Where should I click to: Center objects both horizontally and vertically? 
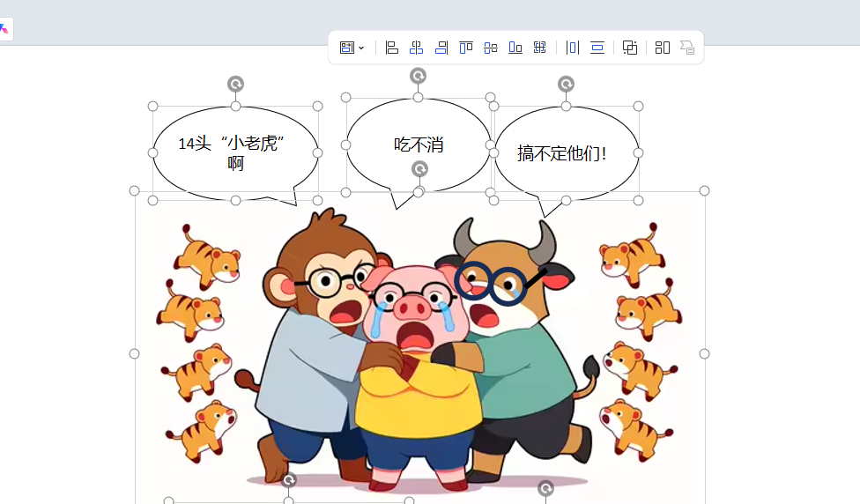[x=539, y=48]
